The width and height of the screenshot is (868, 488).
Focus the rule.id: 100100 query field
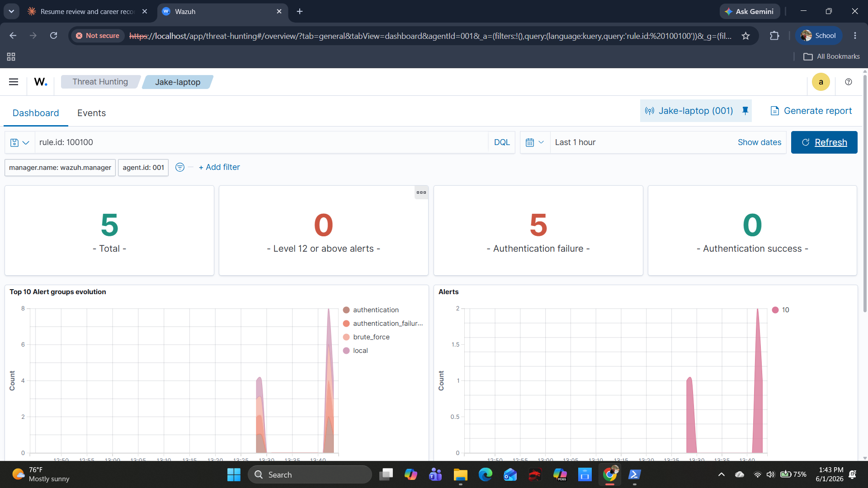tap(262, 142)
